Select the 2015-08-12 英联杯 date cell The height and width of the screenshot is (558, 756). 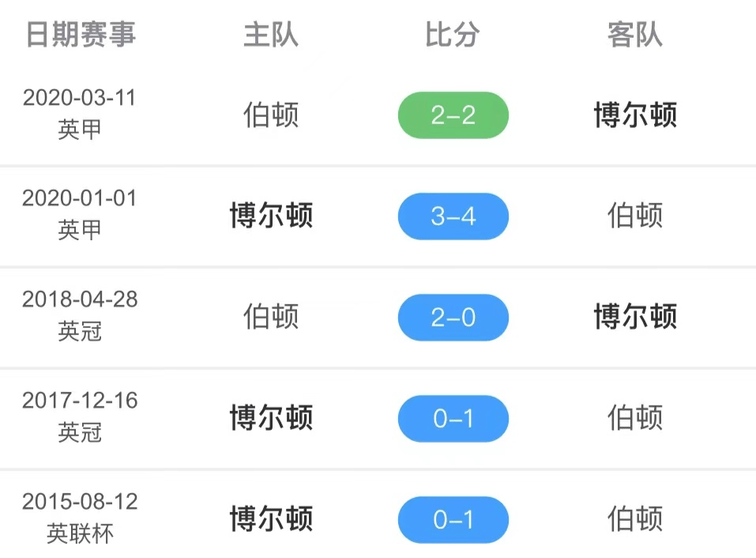[80, 518]
